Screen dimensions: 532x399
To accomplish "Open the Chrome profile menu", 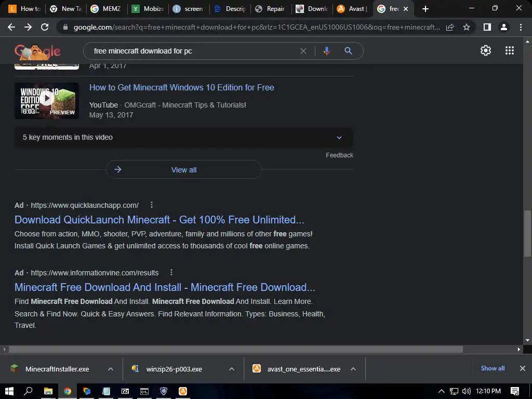I will 504,27.
